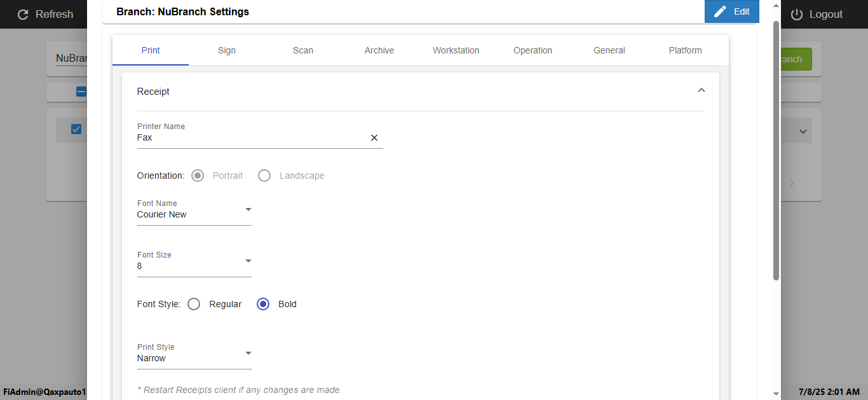Screen dimensions: 868x400
Task: Click the Printer Name input field
Action: 251,137
